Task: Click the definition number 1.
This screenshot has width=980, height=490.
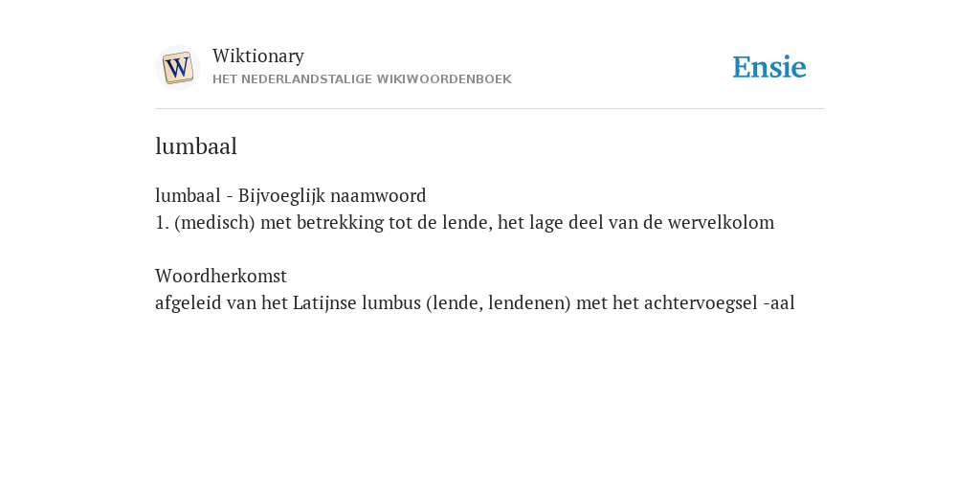Action: (162, 222)
